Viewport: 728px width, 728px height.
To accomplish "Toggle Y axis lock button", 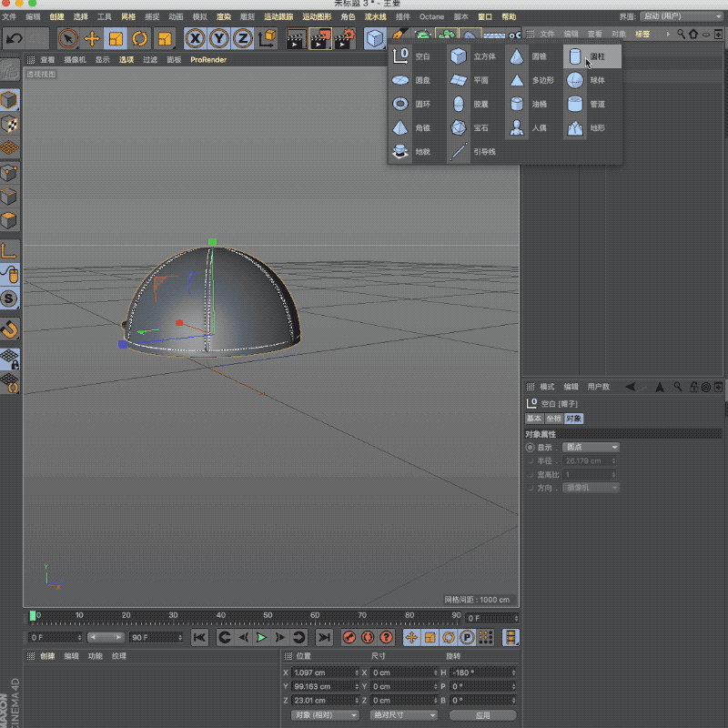I will point(218,38).
